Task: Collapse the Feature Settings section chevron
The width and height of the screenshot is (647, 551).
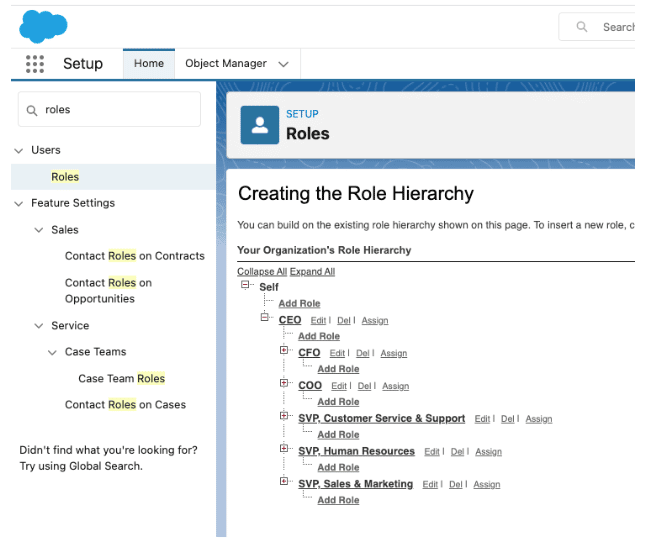Action: pos(19,203)
